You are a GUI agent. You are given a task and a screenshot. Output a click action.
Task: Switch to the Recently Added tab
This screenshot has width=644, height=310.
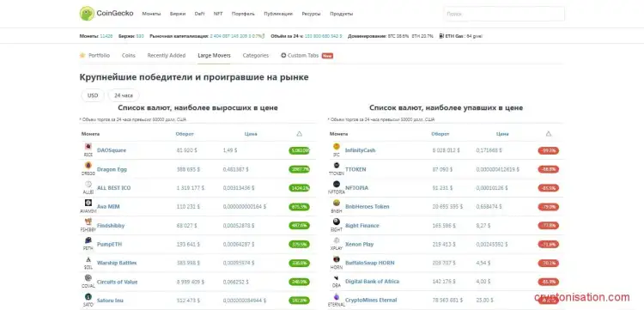pyautogui.click(x=167, y=56)
